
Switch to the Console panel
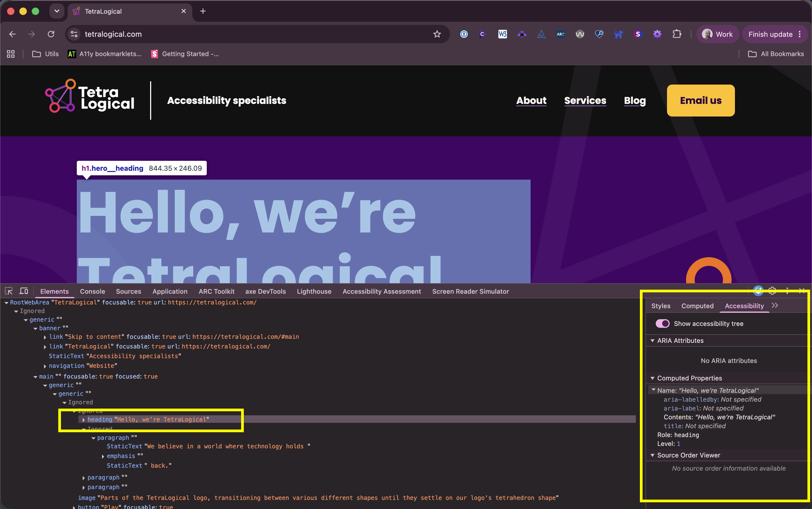pyautogui.click(x=93, y=292)
